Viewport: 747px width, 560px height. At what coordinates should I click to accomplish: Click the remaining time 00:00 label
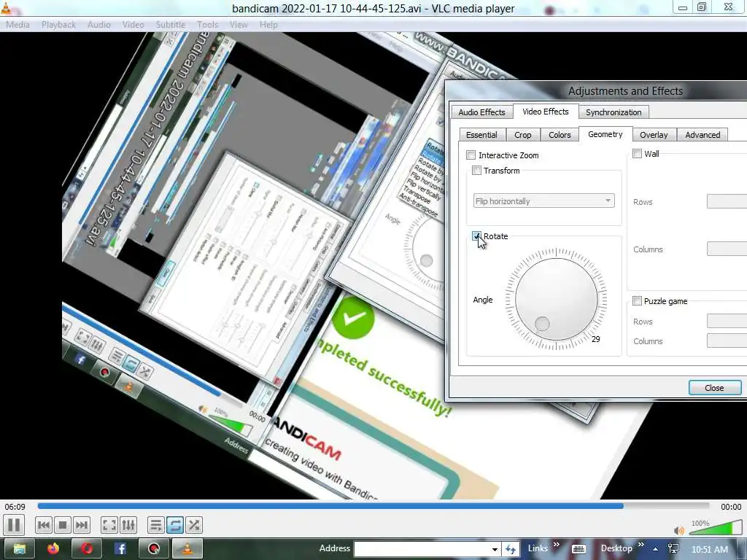pyautogui.click(x=731, y=507)
